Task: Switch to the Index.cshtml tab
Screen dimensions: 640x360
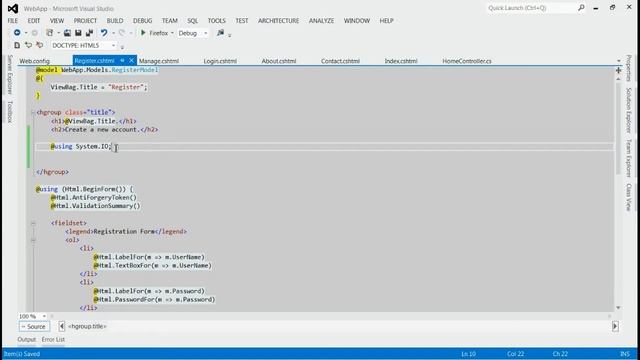Action: 401,61
